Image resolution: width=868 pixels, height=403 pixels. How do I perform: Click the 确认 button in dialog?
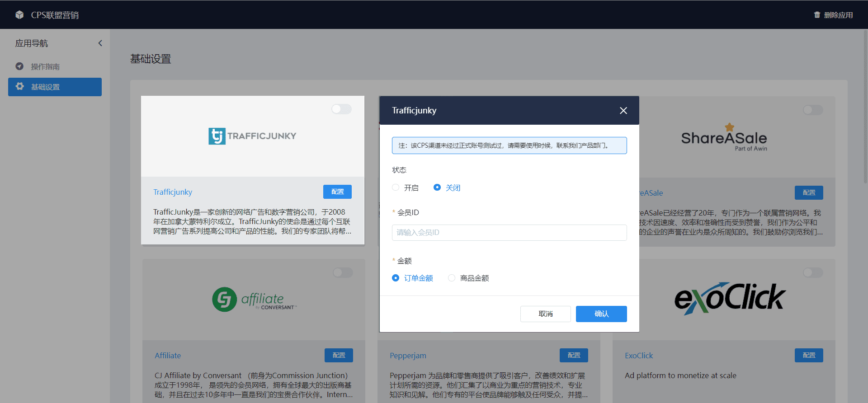[x=601, y=314]
